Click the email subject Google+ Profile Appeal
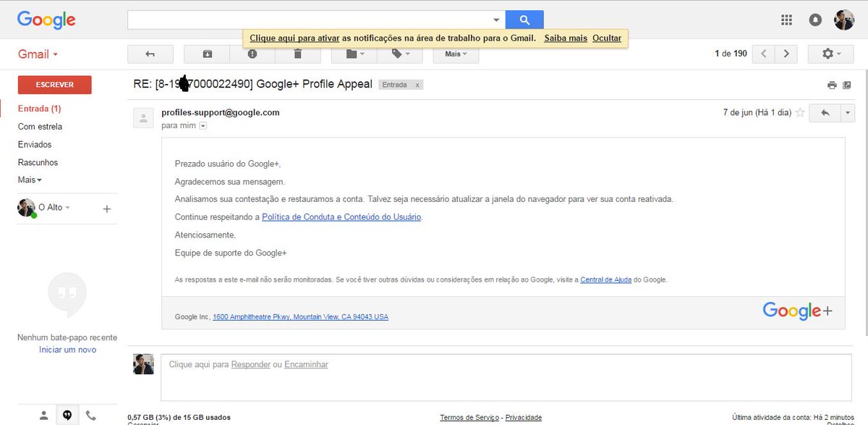Image resolution: width=868 pixels, height=425 pixels. point(253,84)
